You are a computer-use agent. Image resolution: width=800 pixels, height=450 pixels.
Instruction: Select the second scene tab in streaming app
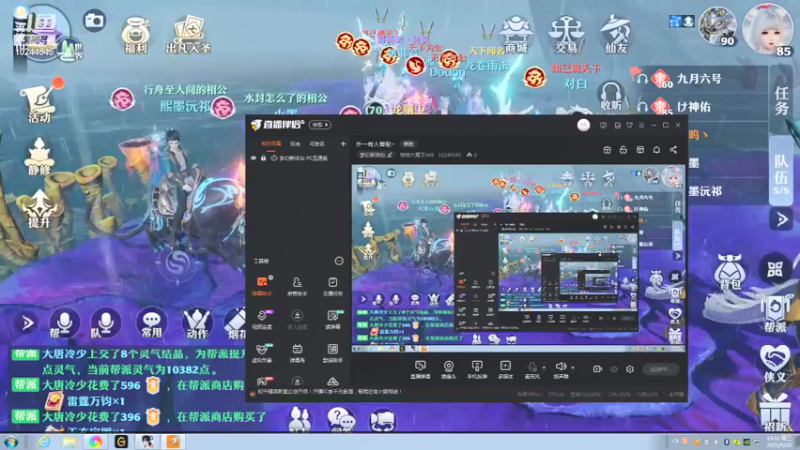pos(295,144)
